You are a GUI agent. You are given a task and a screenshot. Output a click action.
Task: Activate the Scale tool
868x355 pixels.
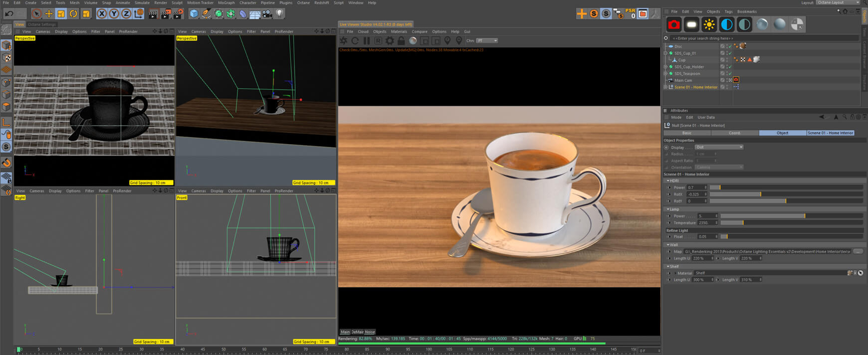pyautogui.click(x=61, y=14)
